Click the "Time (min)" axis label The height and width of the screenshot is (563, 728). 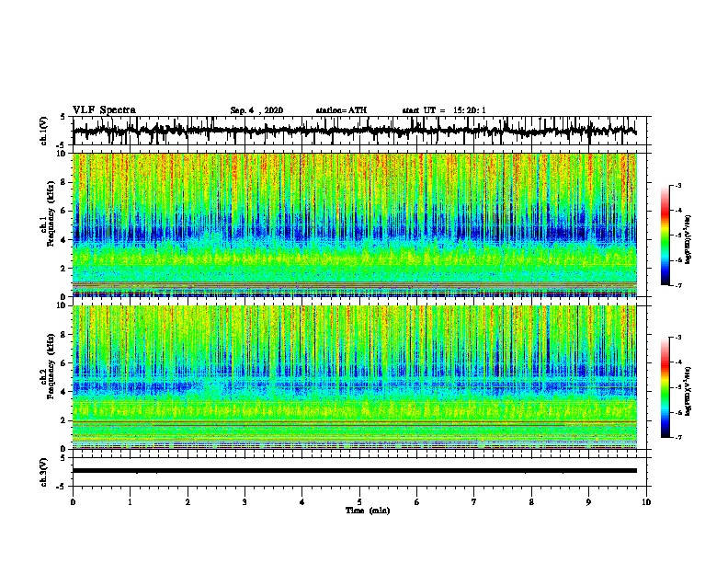pos(368,511)
